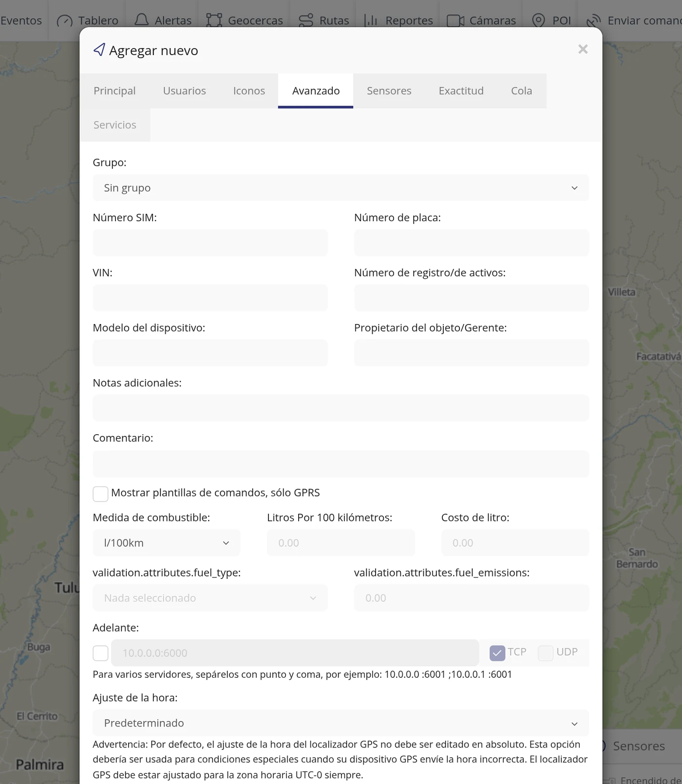Click the Villeta label on map
The height and width of the screenshot is (784, 682).
622,292
